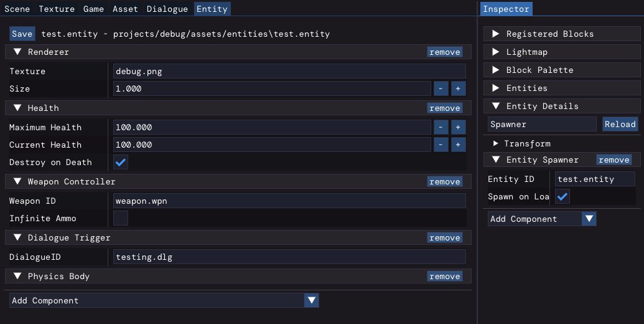Viewport: 644px width, 324px height.
Task: Remove the Weapon Controller component
Action: tap(445, 182)
